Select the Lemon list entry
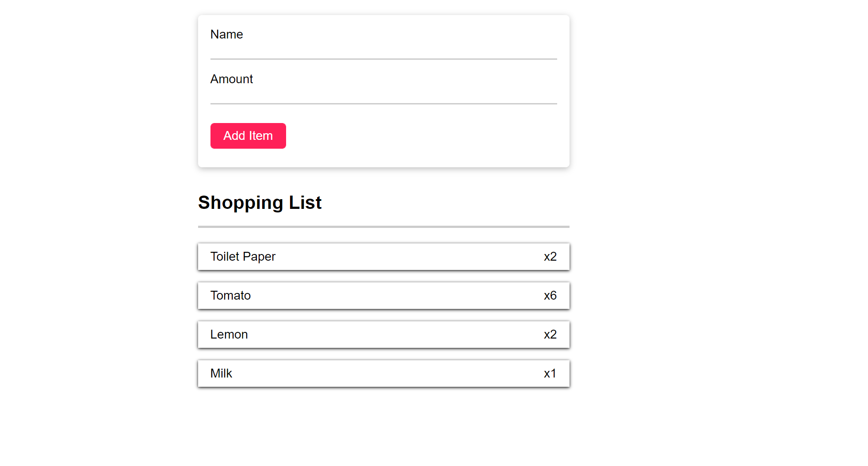Screen dimensions: 868x466 point(383,335)
